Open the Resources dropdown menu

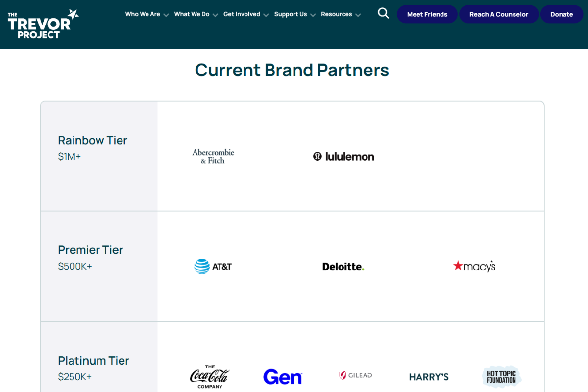click(x=337, y=14)
